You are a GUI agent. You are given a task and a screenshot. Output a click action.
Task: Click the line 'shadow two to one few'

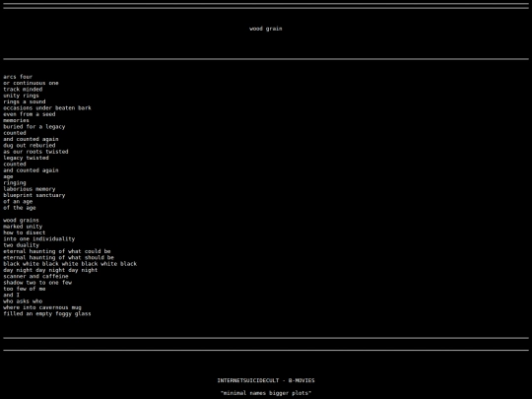[37, 283]
